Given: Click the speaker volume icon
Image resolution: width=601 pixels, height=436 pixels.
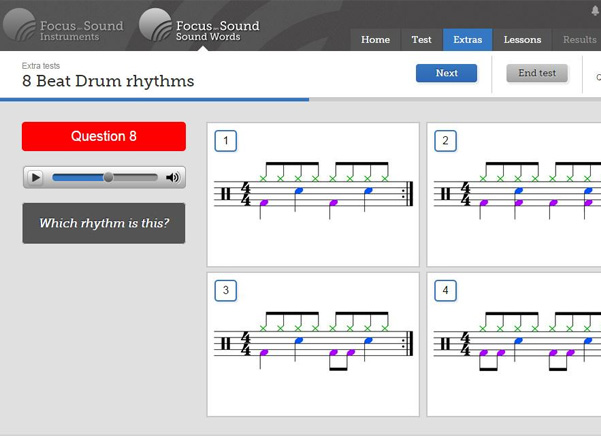Looking at the screenshot, I should tap(173, 177).
